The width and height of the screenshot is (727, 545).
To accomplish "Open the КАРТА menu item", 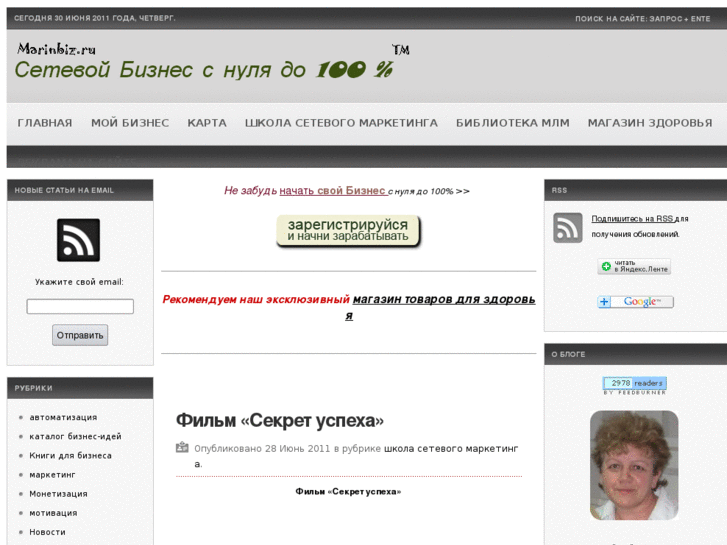I will coord(207,123).
